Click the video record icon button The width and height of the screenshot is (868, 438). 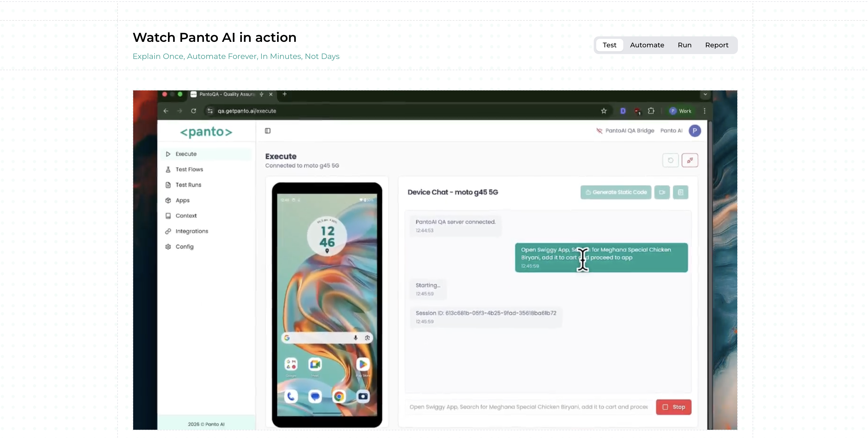(x=662, y=192)
